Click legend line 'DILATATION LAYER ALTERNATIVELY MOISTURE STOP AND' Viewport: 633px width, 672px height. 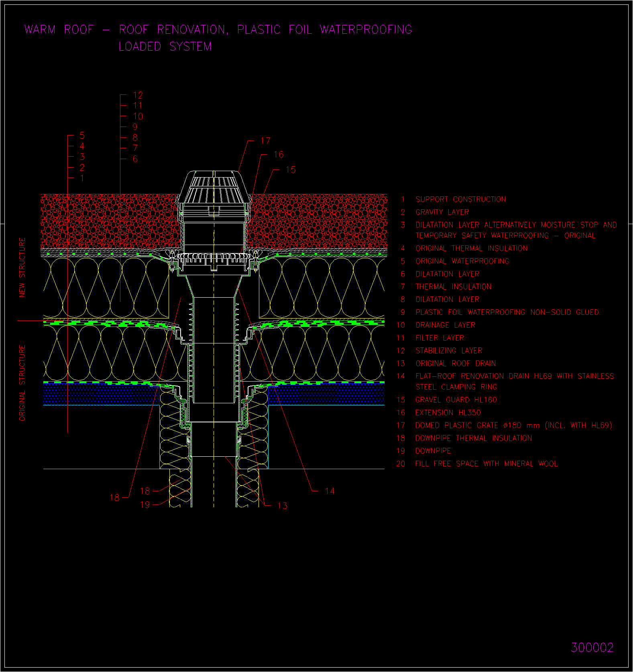(516, 225)
